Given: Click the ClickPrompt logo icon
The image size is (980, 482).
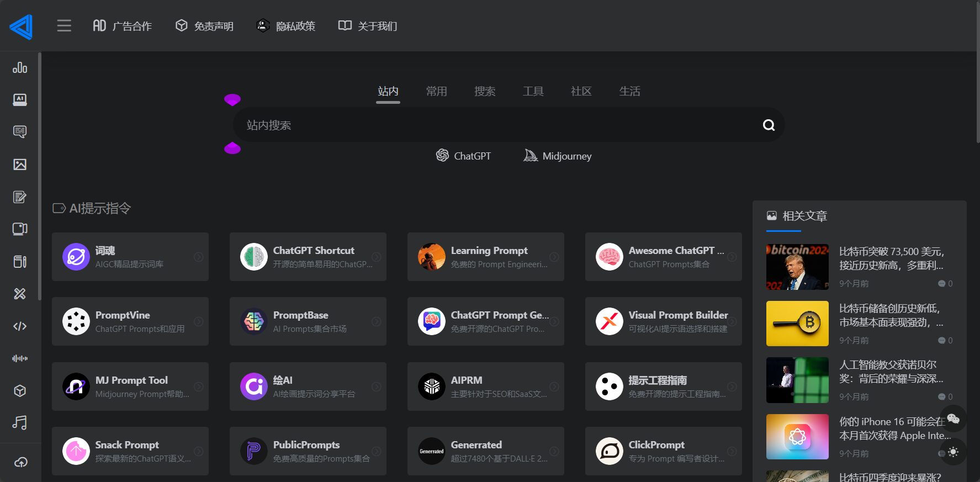Looking at the screenshot, I should [610, 451].
